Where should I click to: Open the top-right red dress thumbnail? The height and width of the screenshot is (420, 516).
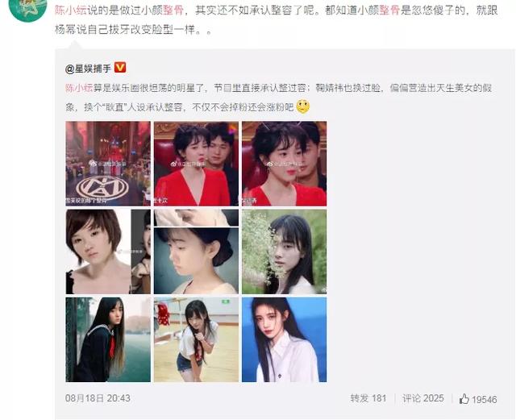(x=285, y=164)
